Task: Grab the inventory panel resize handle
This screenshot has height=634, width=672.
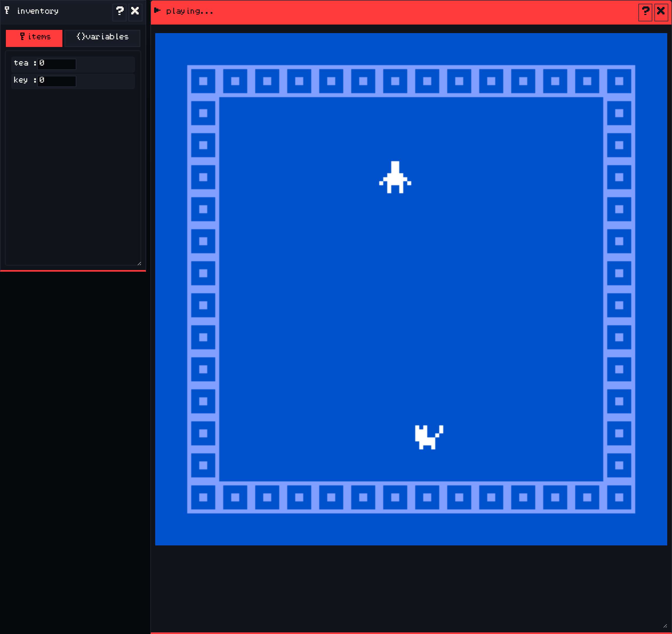Action: point(139,263)
